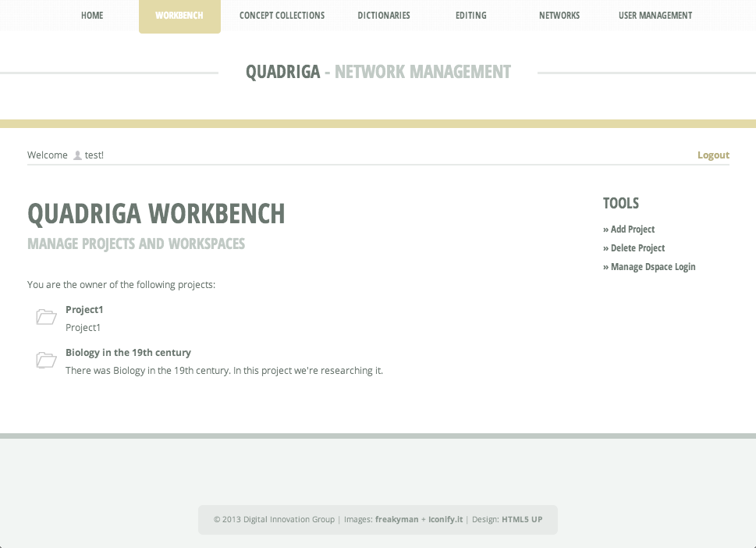Click the freakyman credit link

coord(396,519)
